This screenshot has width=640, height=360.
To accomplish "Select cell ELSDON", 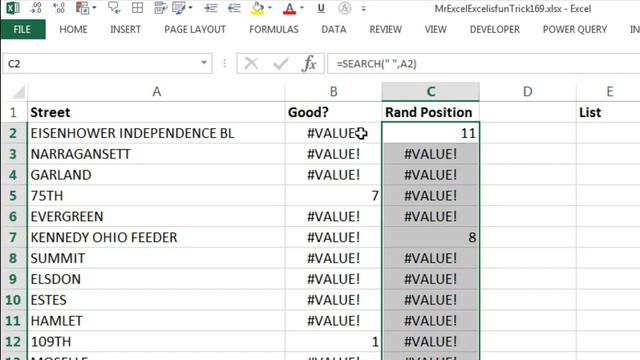I will pos(156,279).
